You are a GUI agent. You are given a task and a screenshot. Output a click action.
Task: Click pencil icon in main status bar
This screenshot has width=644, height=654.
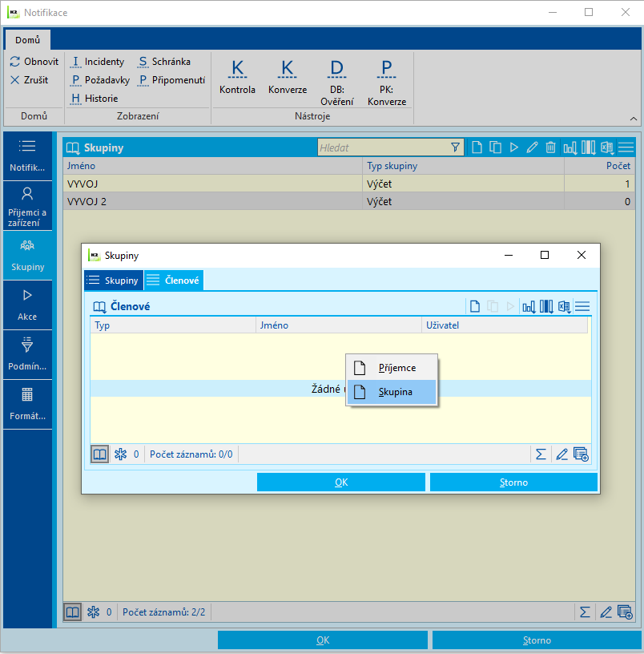click(606, 612)
